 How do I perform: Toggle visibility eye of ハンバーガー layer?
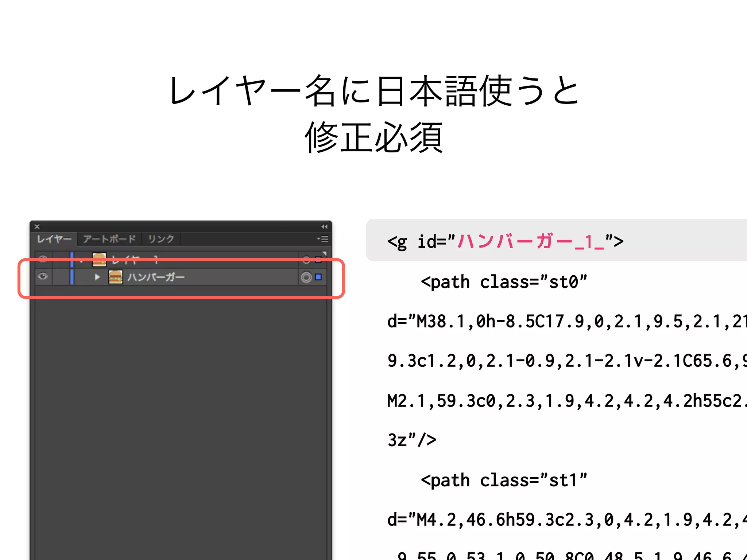pyautogui.click(x=43, y=277)
